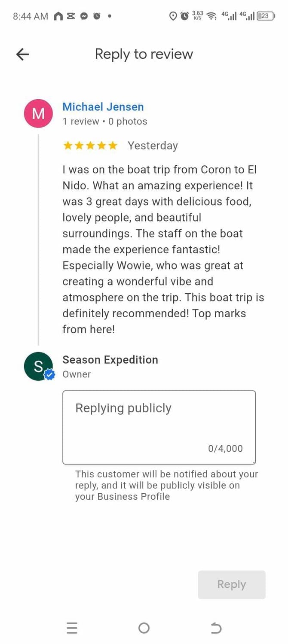Tap the Android recent apps menu icon
The width and height of the screenshot is (288, 644).
point(72,628)
